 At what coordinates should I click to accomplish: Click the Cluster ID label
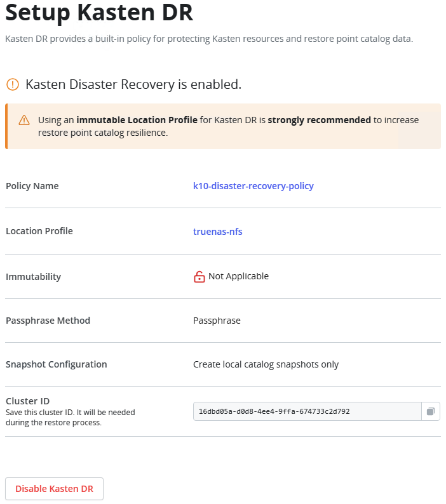click(28, 401)
